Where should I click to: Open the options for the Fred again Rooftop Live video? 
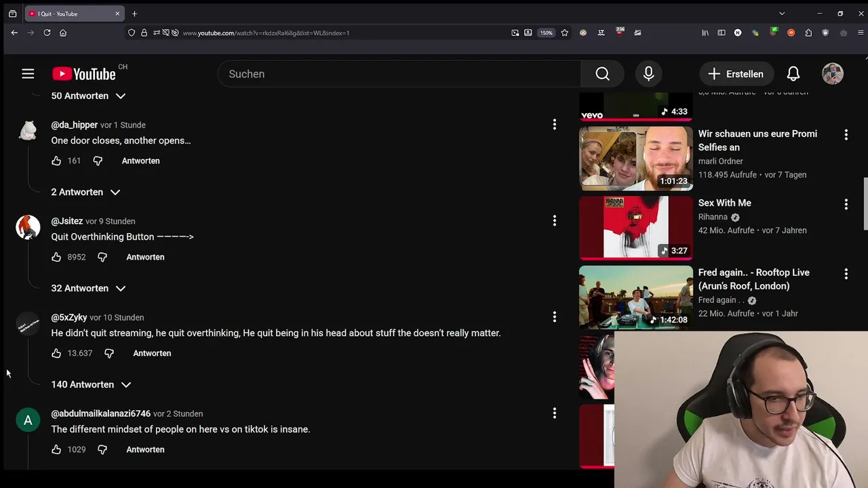click(846, 274)
